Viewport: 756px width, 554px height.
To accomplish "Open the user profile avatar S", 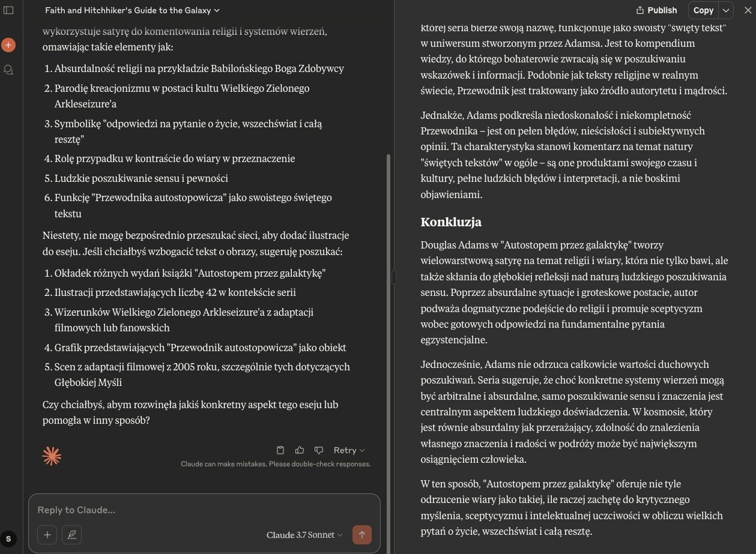I will (8, 539).
